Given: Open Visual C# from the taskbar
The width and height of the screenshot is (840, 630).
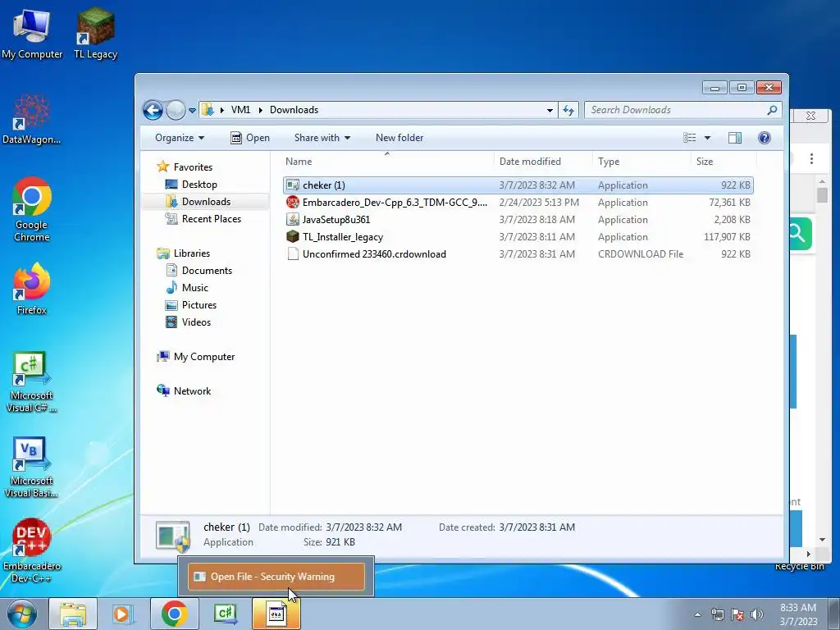Looking at the screenshot, I should (x=225, y=614).
